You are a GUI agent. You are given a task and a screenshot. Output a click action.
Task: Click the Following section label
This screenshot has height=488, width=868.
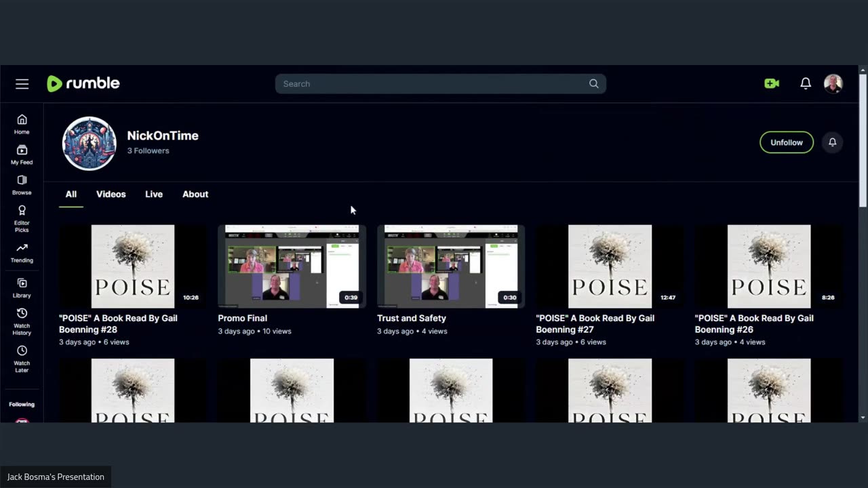(22, 405)
